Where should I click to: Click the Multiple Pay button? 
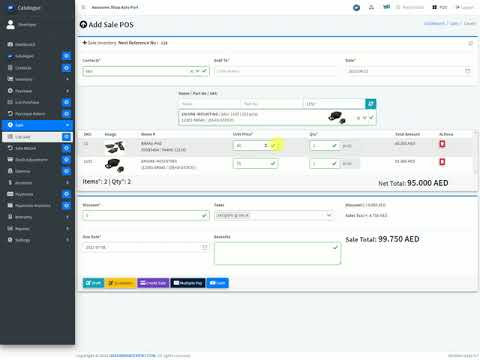(188, 283)
